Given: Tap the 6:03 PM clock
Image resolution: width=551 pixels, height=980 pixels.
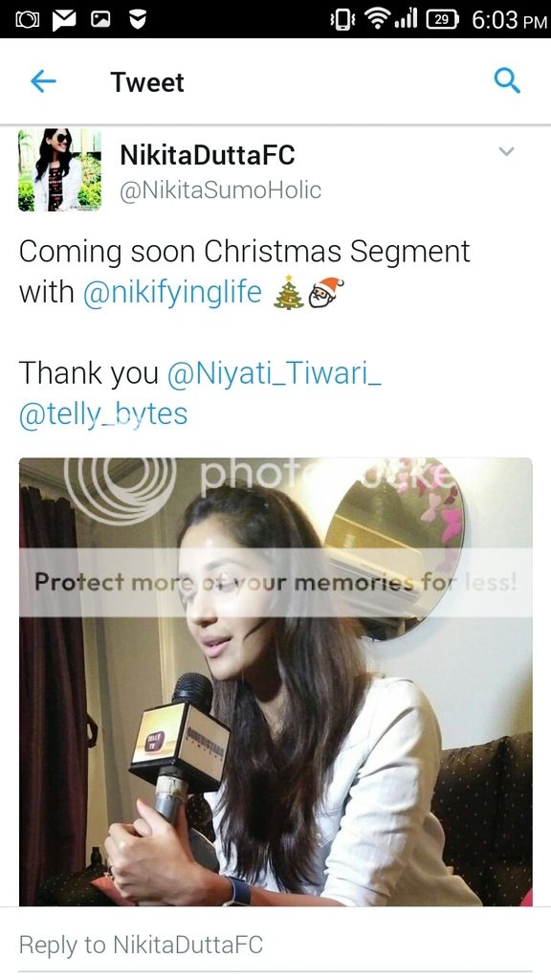Looking at the screenshot, I should point(509,20).
